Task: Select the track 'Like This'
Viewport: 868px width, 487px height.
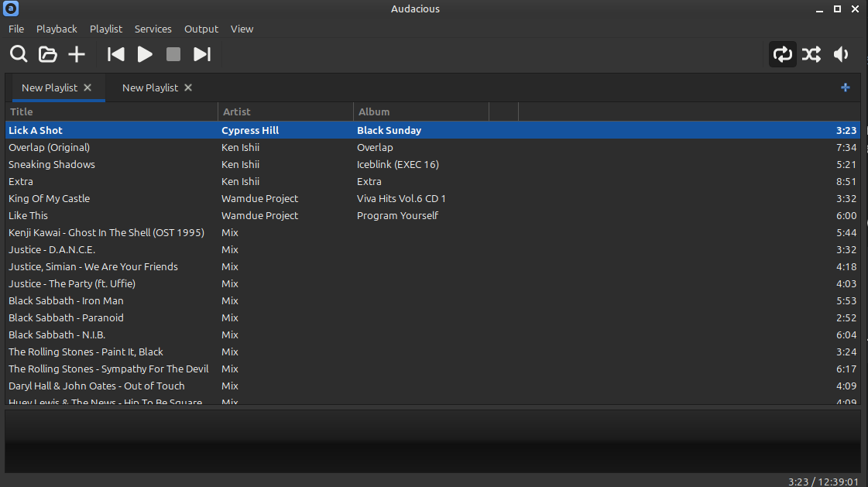Action: pos(28,216)
